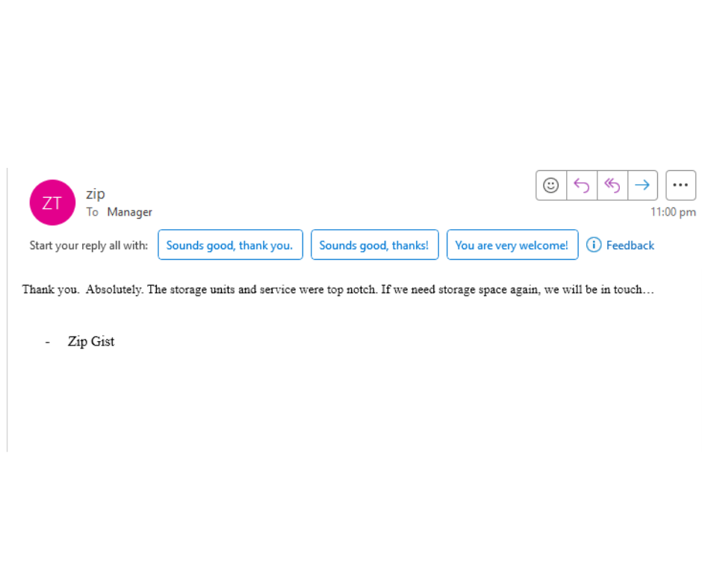Open the Feedback link

click(630, 245)
